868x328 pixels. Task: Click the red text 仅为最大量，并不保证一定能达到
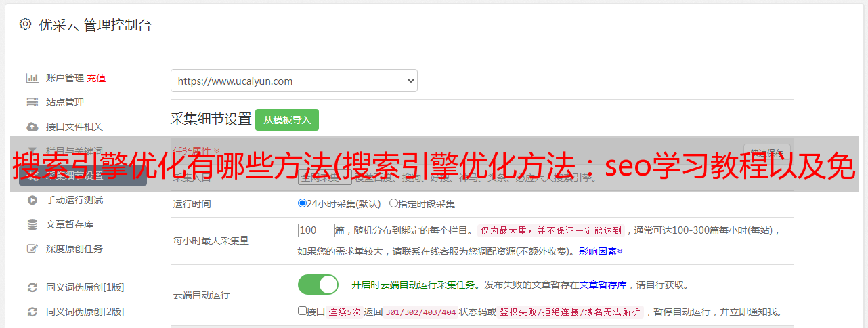tap(552, 230)
